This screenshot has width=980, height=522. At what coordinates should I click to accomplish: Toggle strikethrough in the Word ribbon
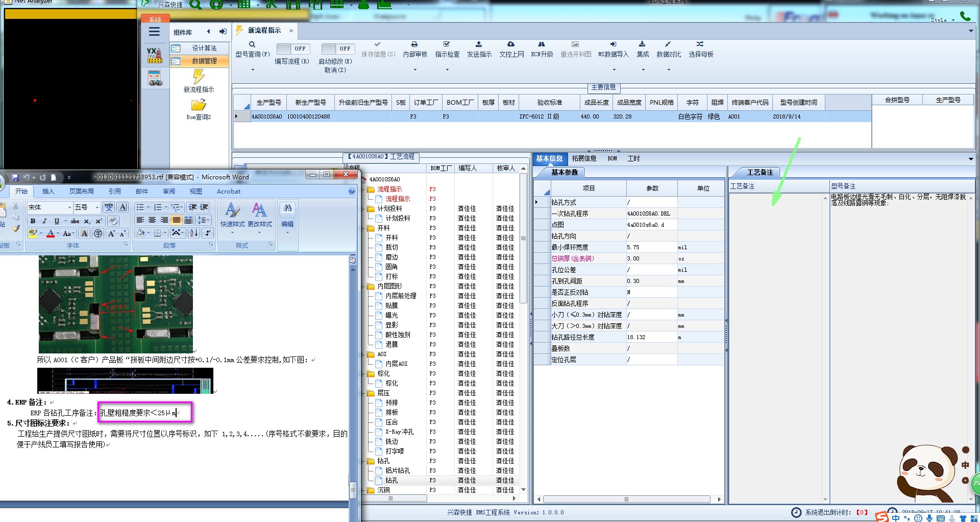pos(75,221)
